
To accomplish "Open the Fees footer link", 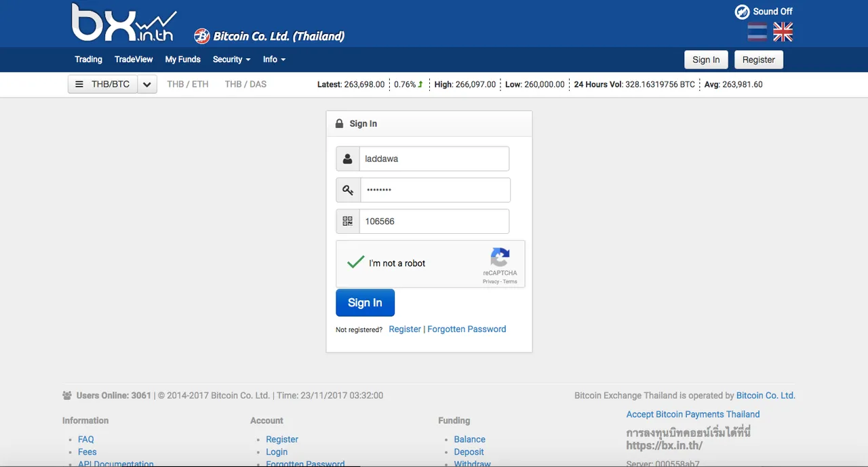I will [x=87, y=451].
